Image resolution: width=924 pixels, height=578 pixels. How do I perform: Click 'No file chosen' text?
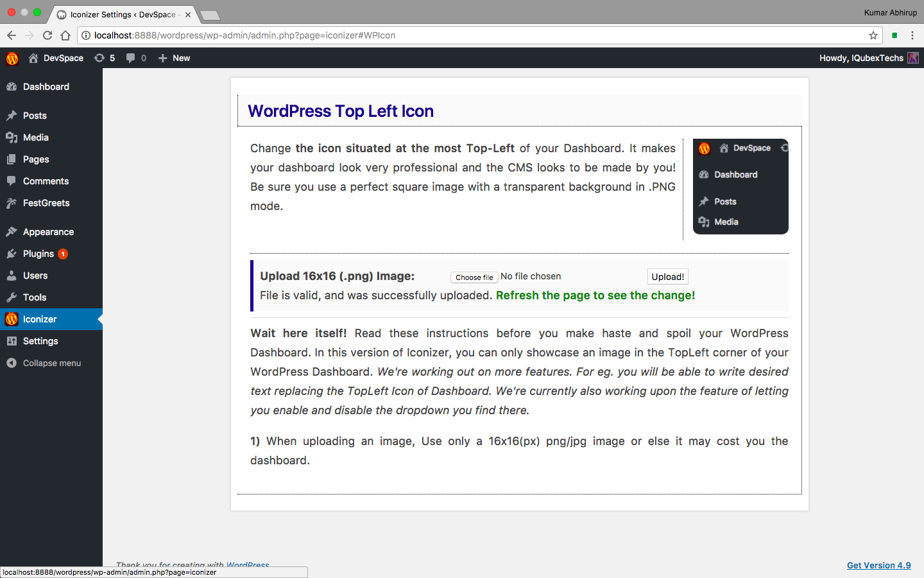coord(531,276)
